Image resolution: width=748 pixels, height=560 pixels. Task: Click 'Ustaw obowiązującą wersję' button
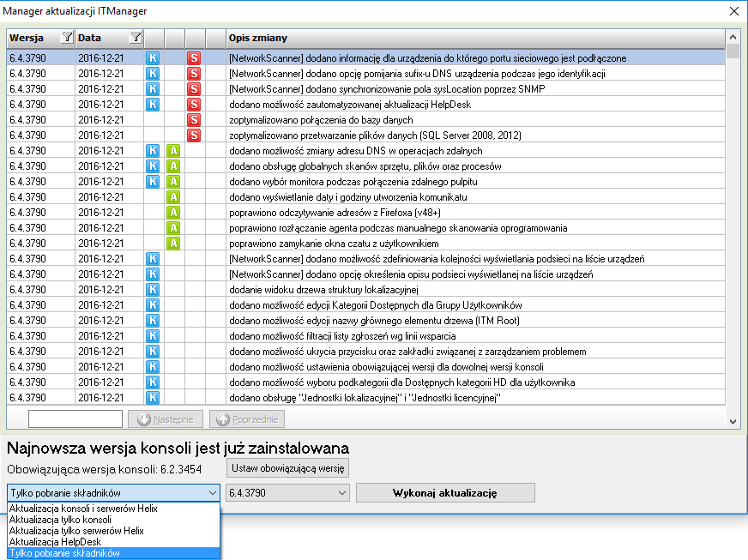click(x=287, y=468)
